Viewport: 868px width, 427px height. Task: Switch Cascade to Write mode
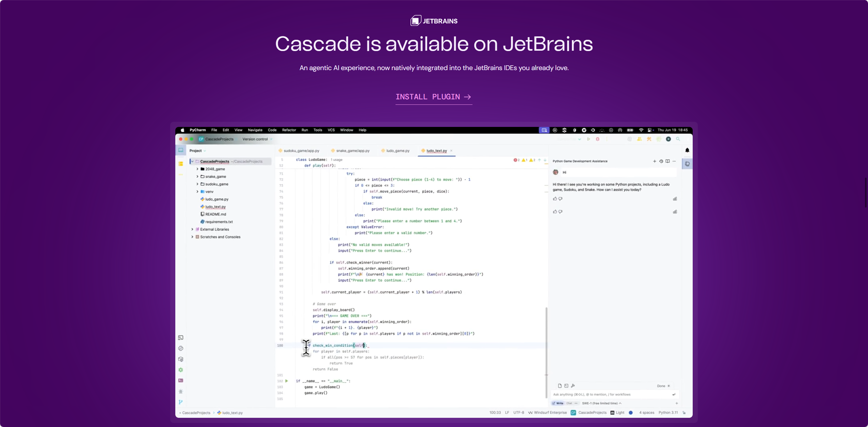[x=558, y=403]
